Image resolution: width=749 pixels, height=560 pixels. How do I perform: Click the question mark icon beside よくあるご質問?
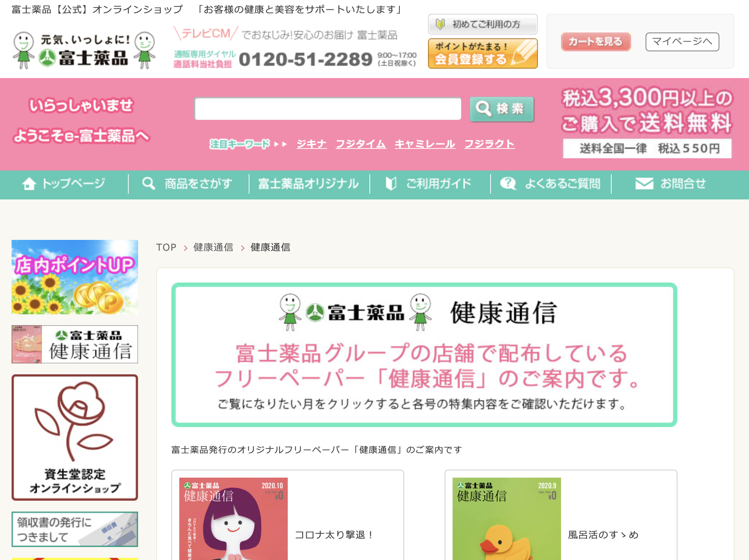508,184
